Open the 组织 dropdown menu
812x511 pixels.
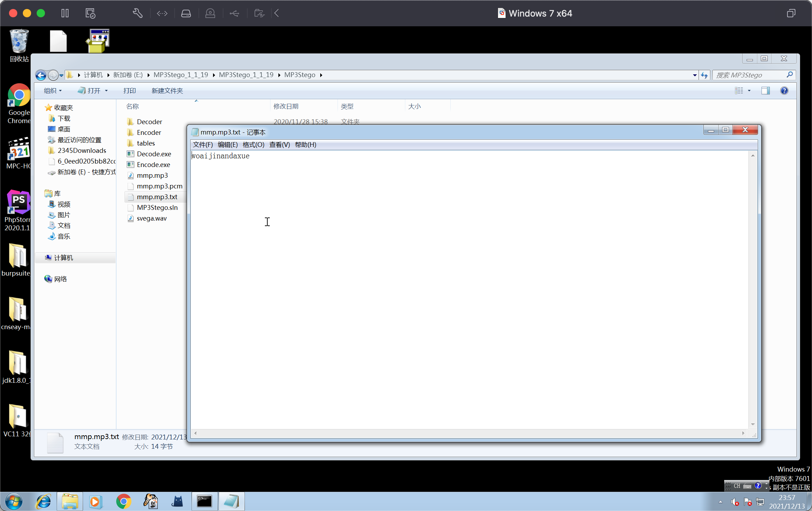pos(53,91)
